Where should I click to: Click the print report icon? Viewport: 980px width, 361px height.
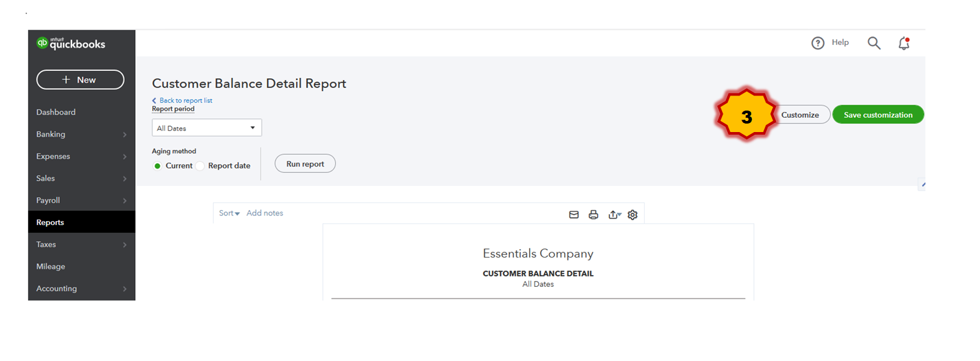click(593, 215)
